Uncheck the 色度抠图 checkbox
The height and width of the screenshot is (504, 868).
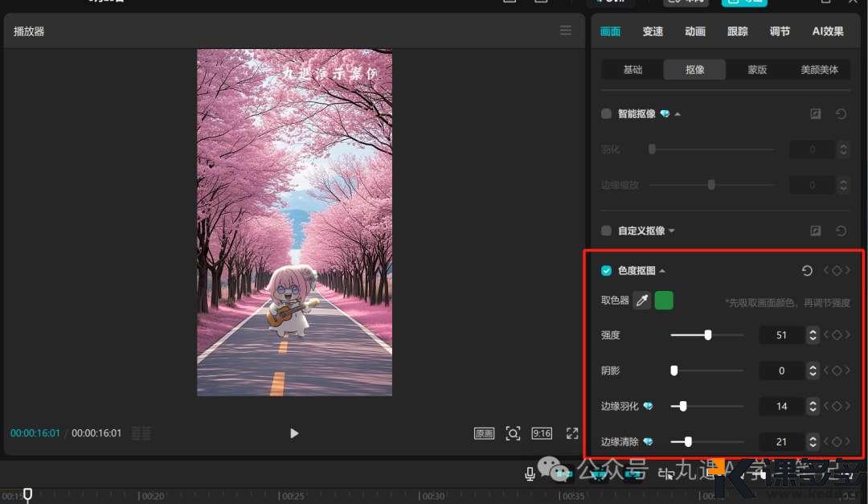(x=606, y=270)
